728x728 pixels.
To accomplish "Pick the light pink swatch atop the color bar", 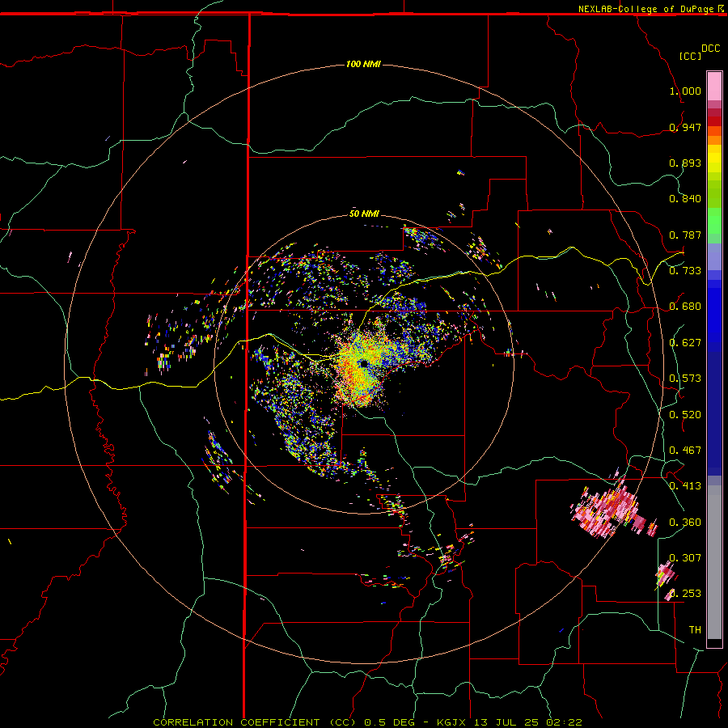I will tap(714, 86).
